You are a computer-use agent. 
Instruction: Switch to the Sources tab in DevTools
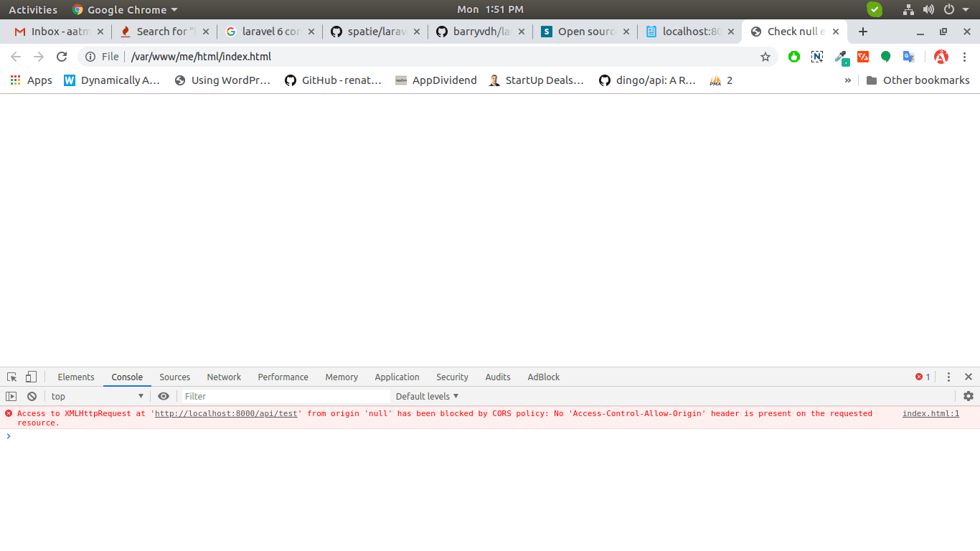(174, 377)
